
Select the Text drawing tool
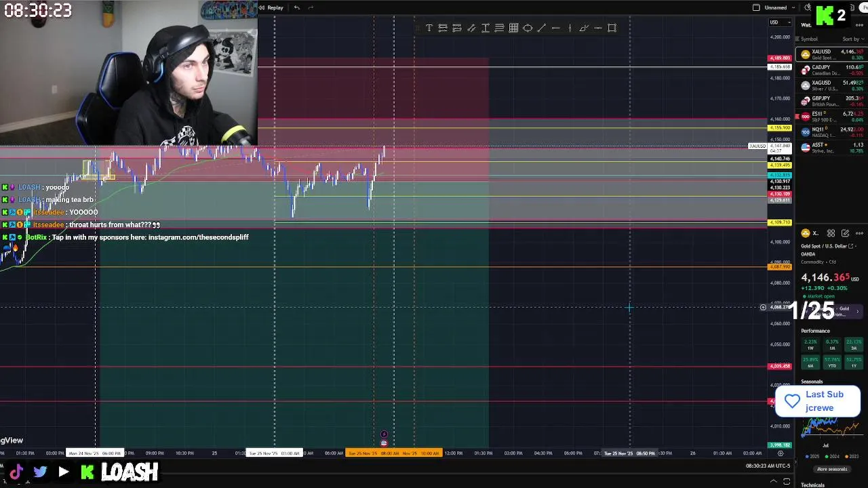429,28
